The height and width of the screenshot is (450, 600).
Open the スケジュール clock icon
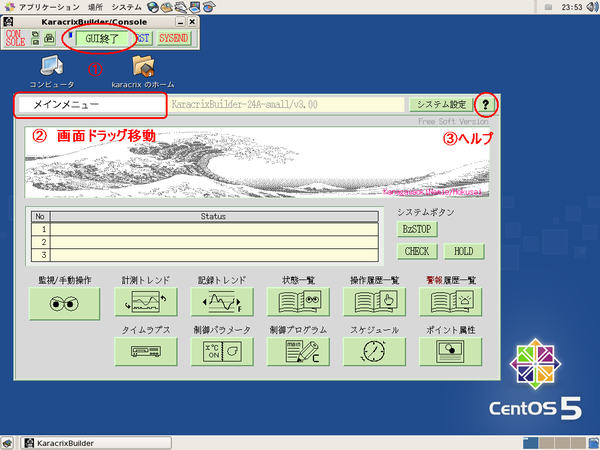pos(374,351)
